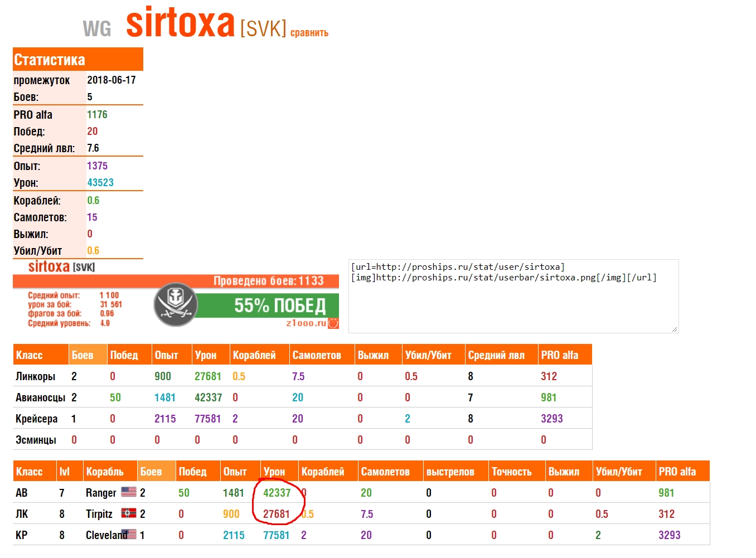
Task: Click Cleveland PRO alfa value 3293 in ship table
Action: point(670,535)
